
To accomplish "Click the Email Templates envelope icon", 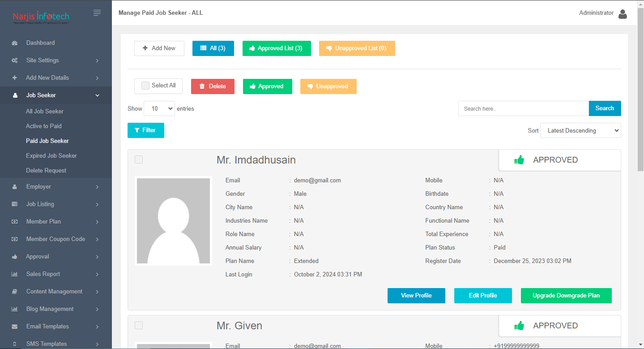I will point(15,327).
